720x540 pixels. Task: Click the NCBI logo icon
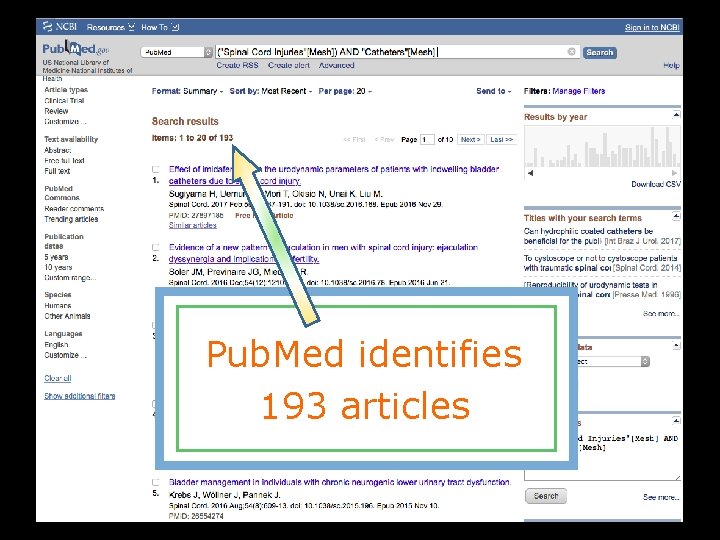point(47,27)
